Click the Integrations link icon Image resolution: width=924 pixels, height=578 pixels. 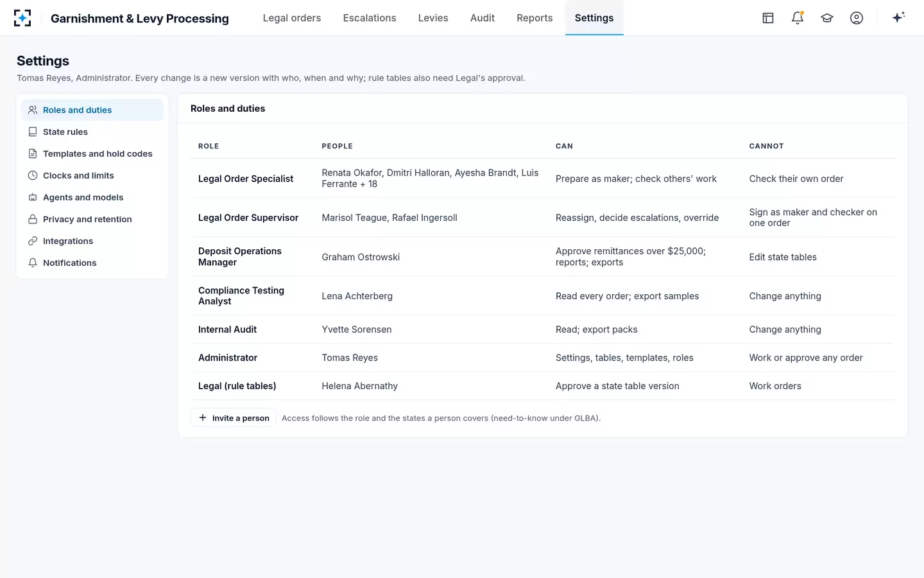33,241
